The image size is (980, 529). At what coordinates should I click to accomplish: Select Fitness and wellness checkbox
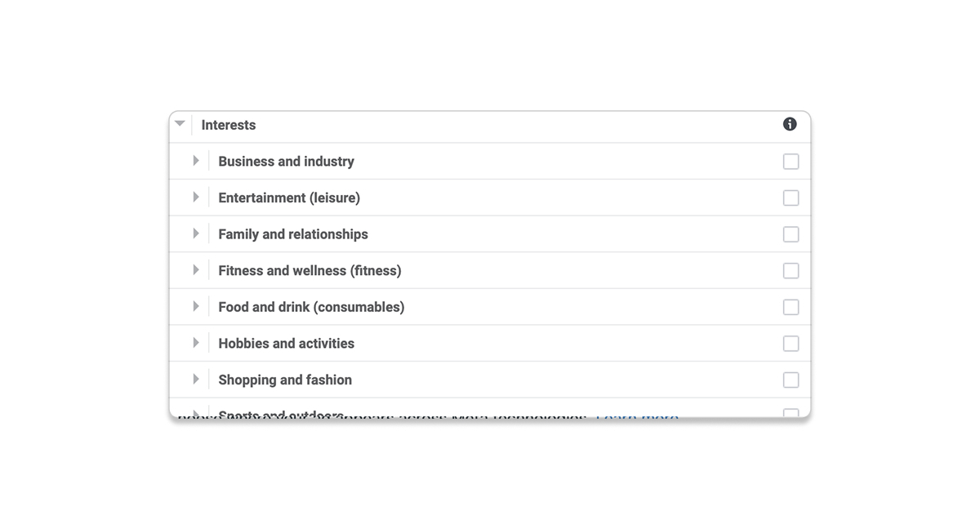(x=791, y=271)
